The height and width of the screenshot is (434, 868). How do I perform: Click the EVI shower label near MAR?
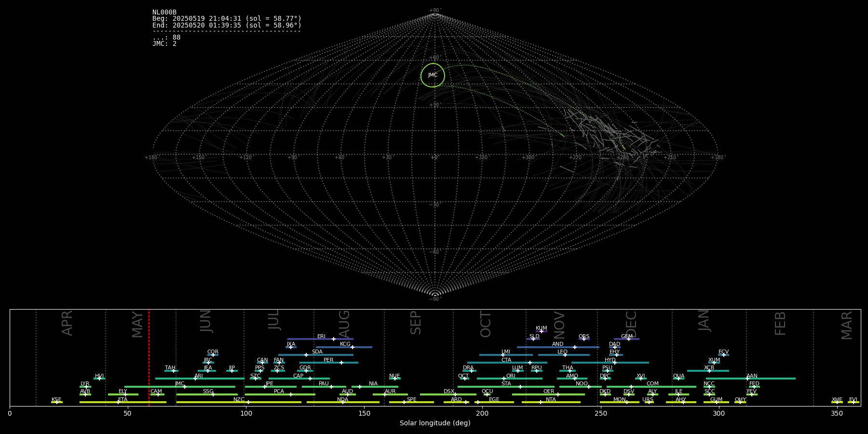853,400
